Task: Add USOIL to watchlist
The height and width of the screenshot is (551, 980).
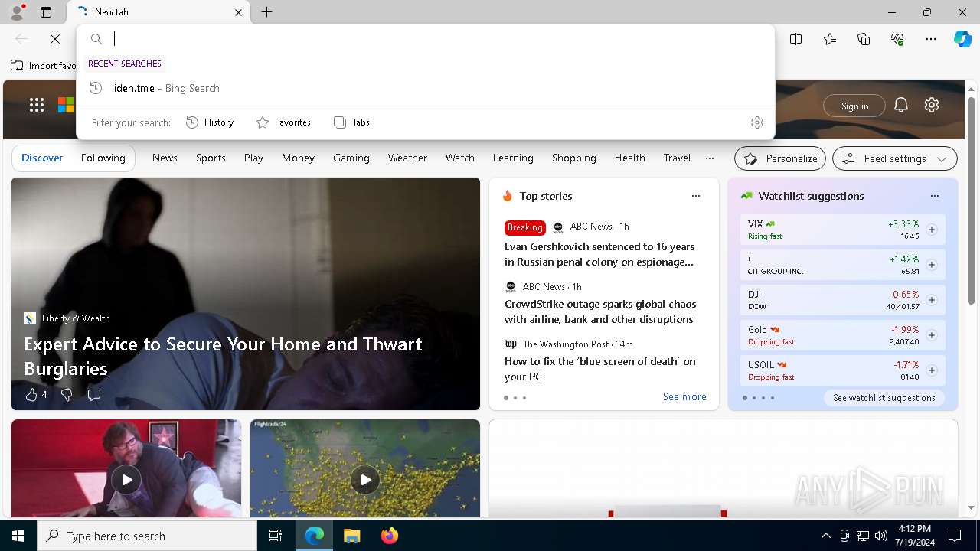Action: [932, 370]
